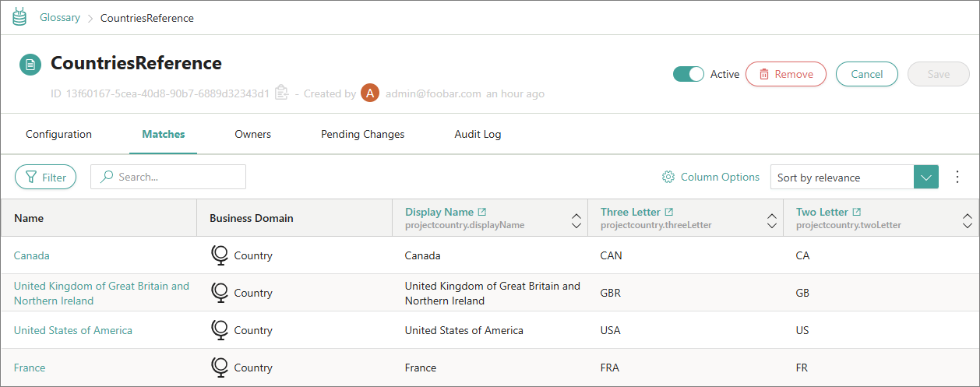Click the Display Name column header link
The image size is (980, 387).
coord(439,212)
